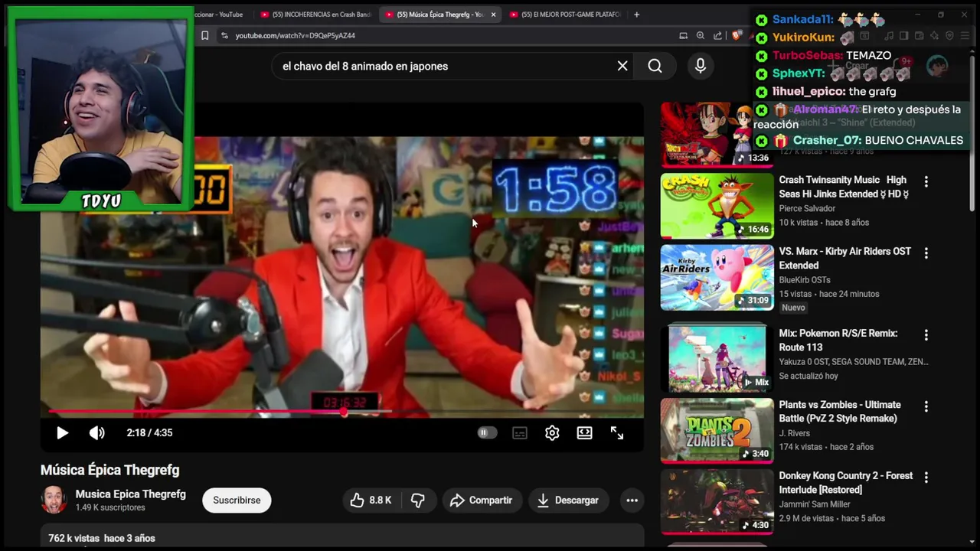This screenshot has height=551, width=980.
Task: Click the youtube.com URL in the address bar
Action: click(x=295, y=35)
